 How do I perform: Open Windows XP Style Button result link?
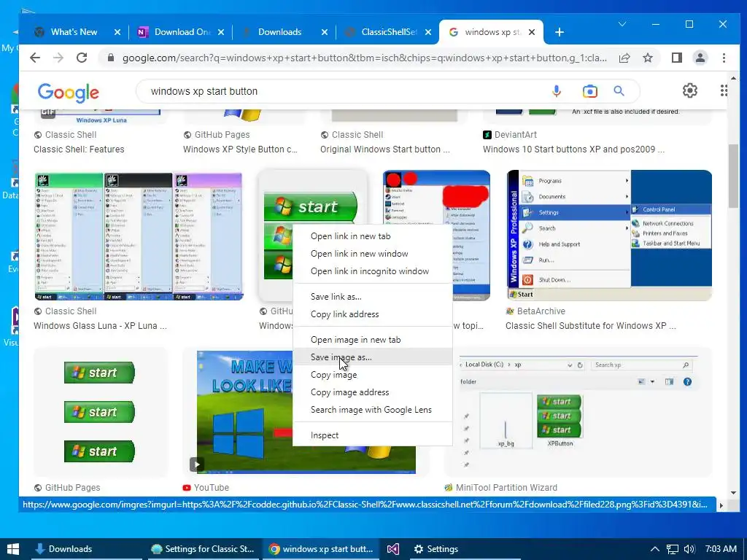tap(240, 149)
